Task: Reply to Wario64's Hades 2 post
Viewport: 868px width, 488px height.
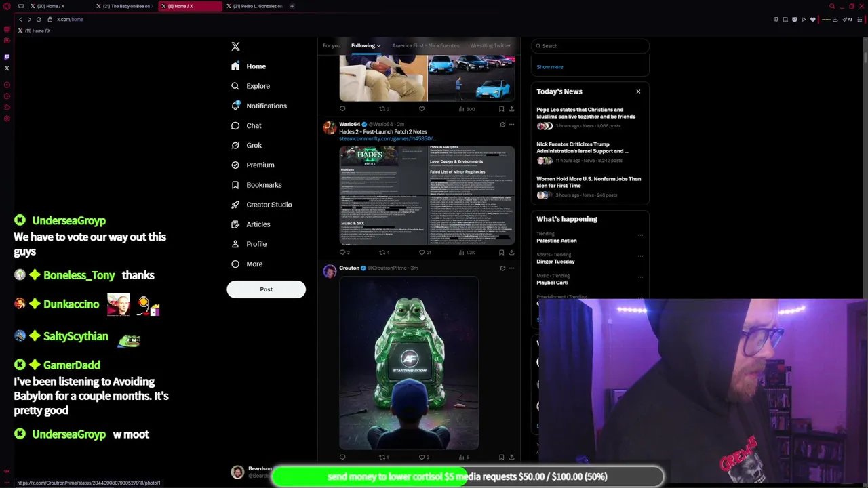Action: click(343, 252)
